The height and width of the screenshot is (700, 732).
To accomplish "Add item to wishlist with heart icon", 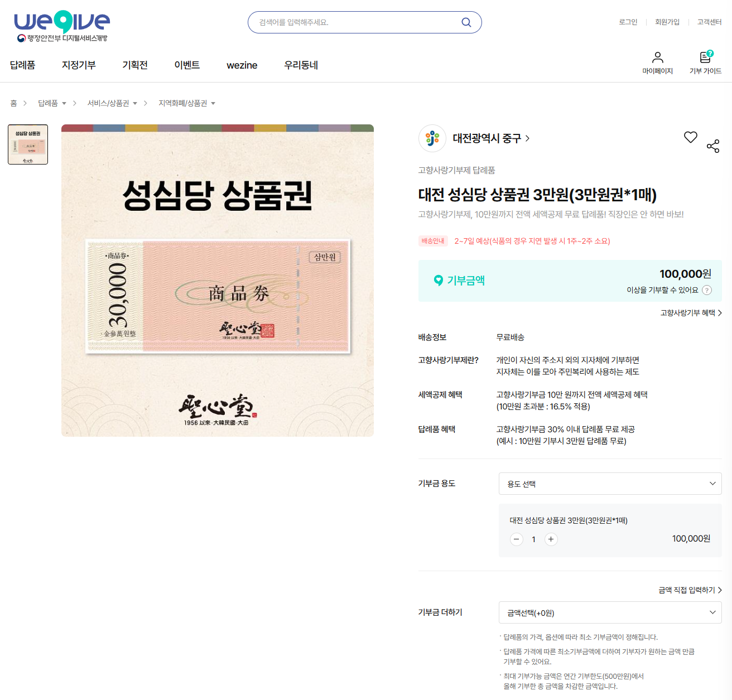I will (x=691, y=137).
